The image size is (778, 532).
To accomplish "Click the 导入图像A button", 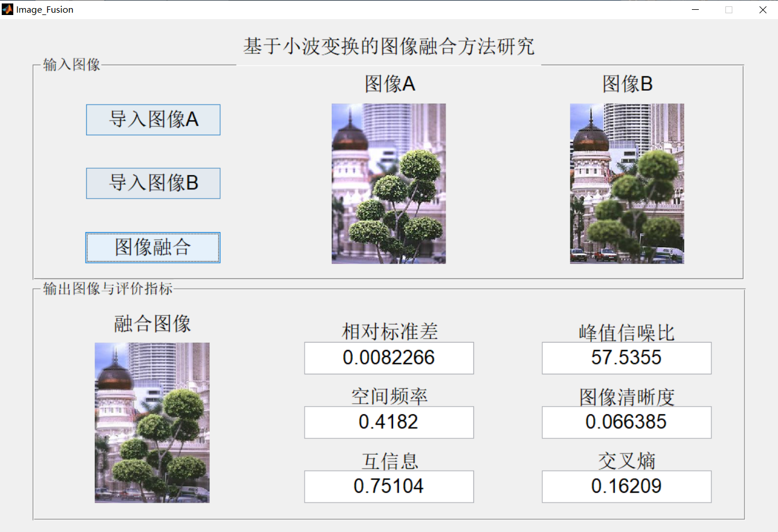I will click(x=153, y=120).
